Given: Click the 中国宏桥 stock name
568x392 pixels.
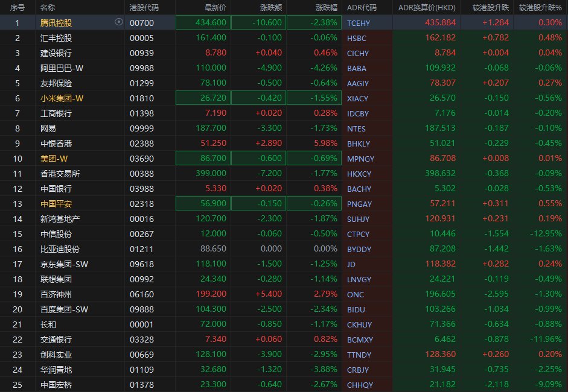Looking at the screenshot, I should click(x=56, y=385).
